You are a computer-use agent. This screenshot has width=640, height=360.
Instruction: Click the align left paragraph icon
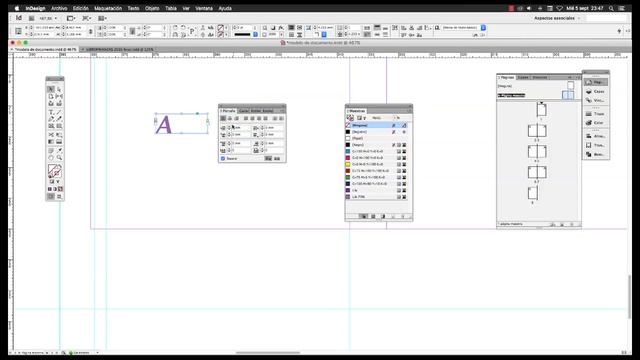click(x=223, y=118)
